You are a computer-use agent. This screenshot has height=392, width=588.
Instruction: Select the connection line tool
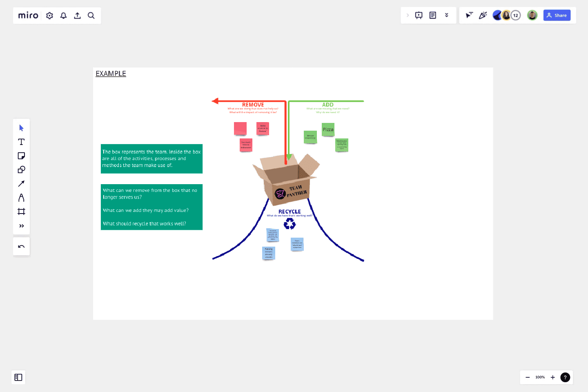(21, 183)
